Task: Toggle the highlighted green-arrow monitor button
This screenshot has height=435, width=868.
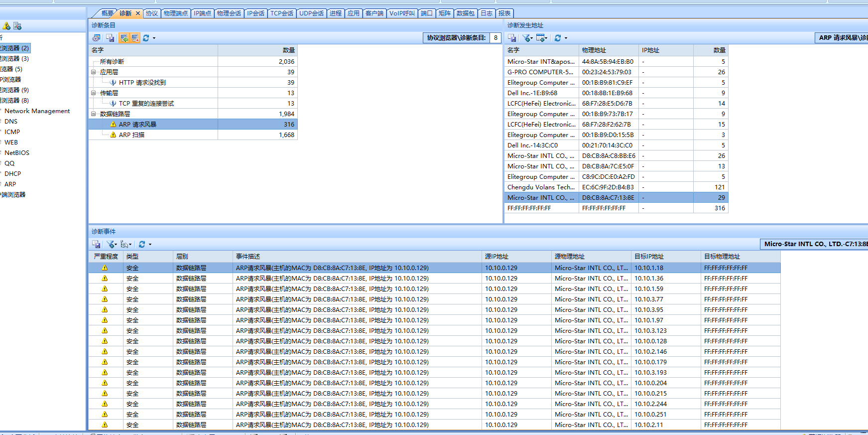Action: coord(124,38)
